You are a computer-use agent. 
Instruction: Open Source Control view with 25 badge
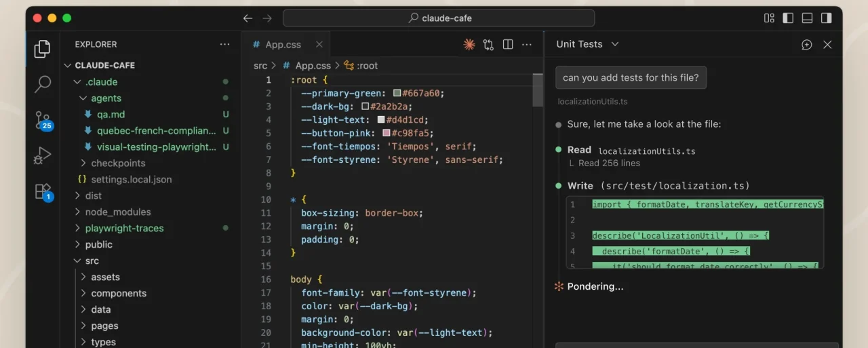[43, 121]
